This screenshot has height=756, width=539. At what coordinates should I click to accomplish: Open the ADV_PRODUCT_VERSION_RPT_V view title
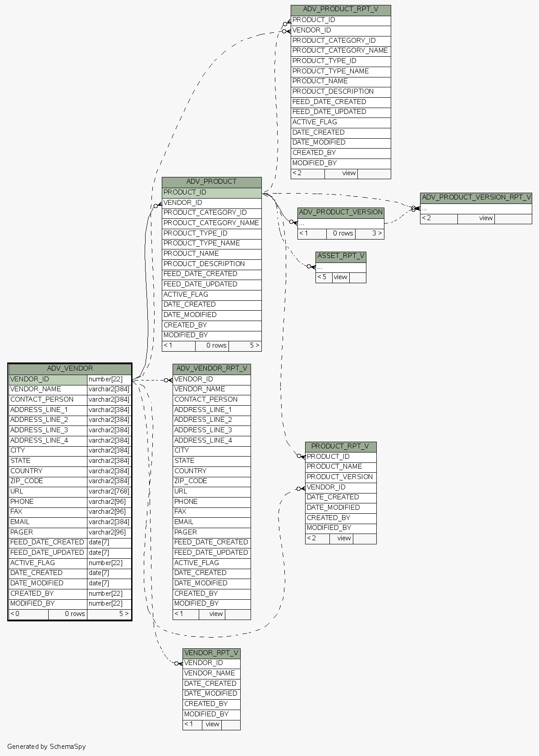(476, 197)
